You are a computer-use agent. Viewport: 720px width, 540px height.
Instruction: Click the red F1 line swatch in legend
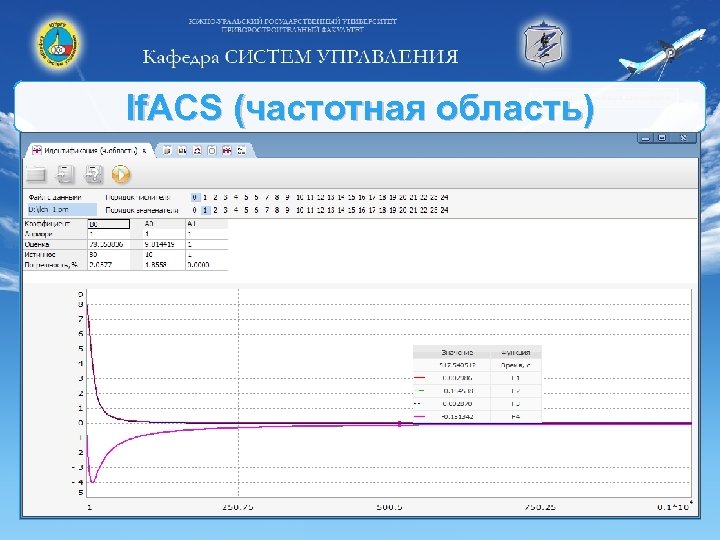(419, 378)
